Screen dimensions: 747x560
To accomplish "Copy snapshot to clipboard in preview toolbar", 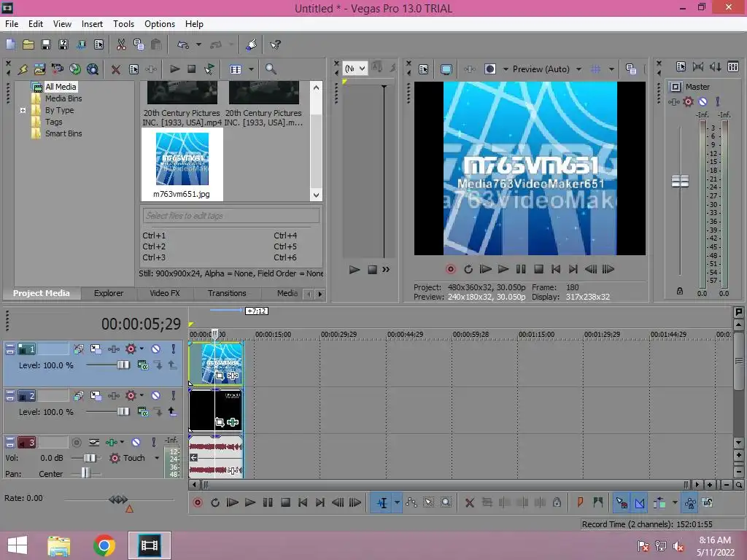I will point(631,69).
